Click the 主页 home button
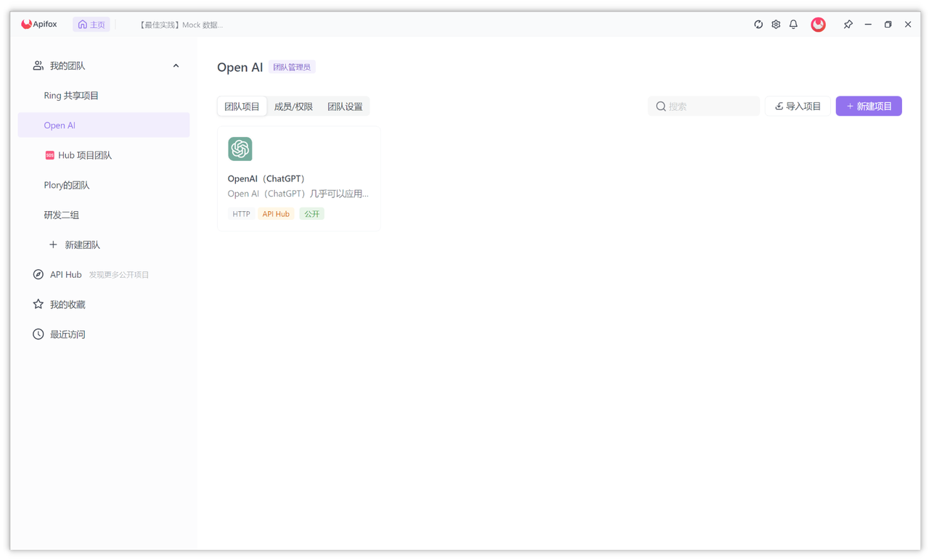Image resolution: width=929 pixels, height=560 pixels. (91, 24)
